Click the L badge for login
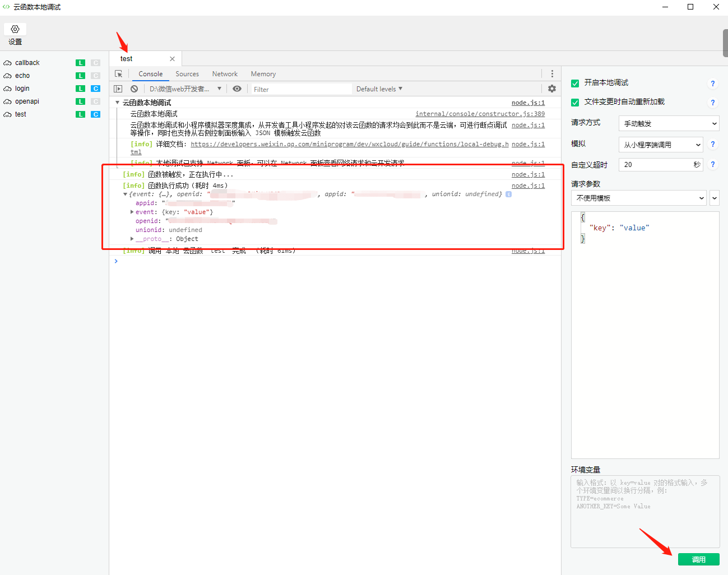The height and width of the screenshot is (575, 728). (x=81, y=89)
